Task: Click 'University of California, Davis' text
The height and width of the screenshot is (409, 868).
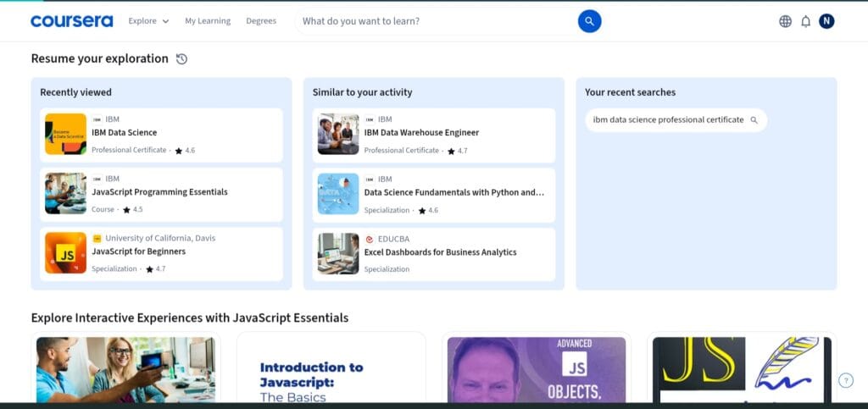Action: (x=160, y=238)
